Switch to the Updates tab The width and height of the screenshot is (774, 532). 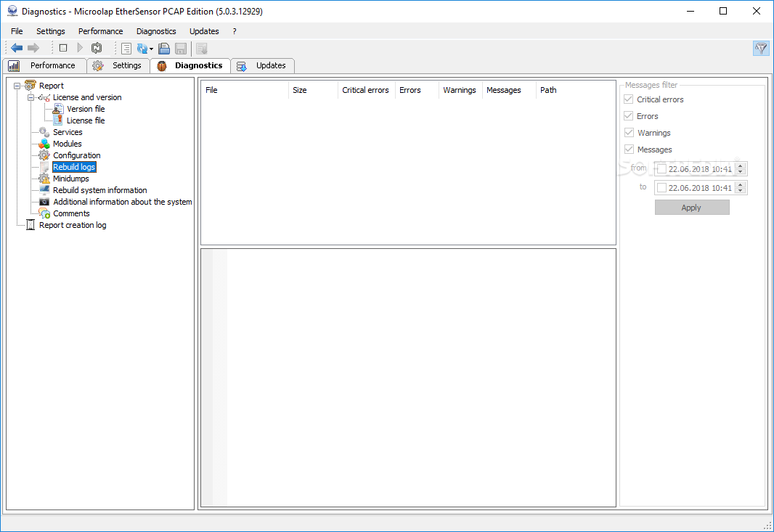263,65
